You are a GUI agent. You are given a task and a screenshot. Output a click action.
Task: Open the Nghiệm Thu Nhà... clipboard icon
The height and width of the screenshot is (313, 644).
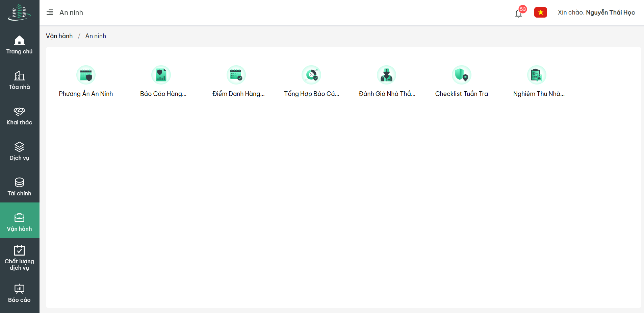pos(537,75)
